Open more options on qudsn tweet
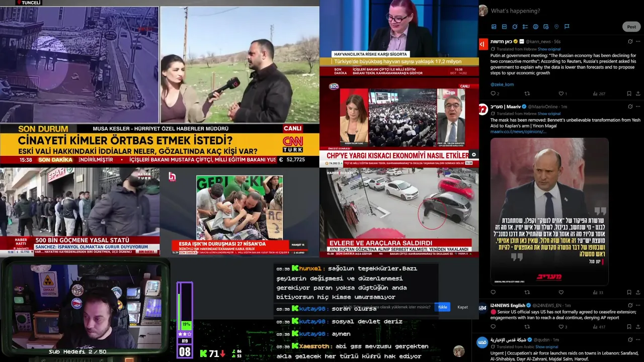Screen dimensions: 644x362 [638, 340]
